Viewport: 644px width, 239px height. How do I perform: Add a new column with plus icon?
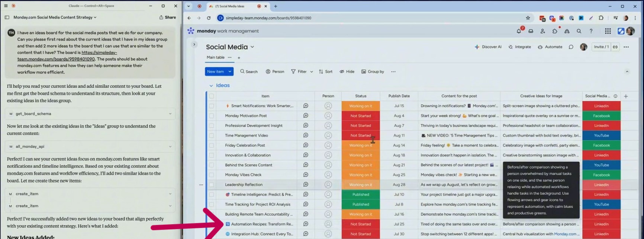[x=626, y=96]
